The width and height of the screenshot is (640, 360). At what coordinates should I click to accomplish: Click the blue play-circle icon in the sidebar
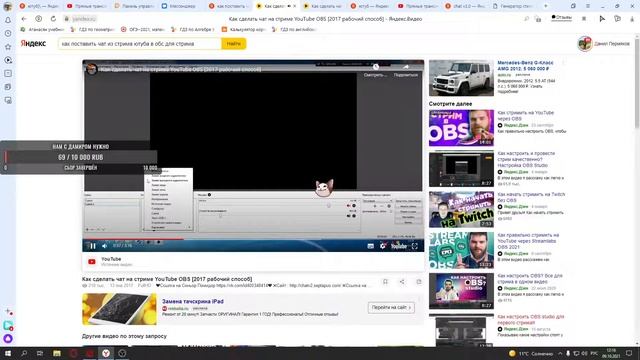(8, 60)
